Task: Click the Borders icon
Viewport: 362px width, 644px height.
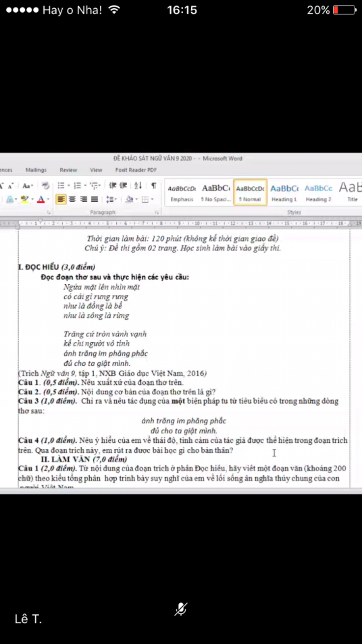Action: (145, 200)
